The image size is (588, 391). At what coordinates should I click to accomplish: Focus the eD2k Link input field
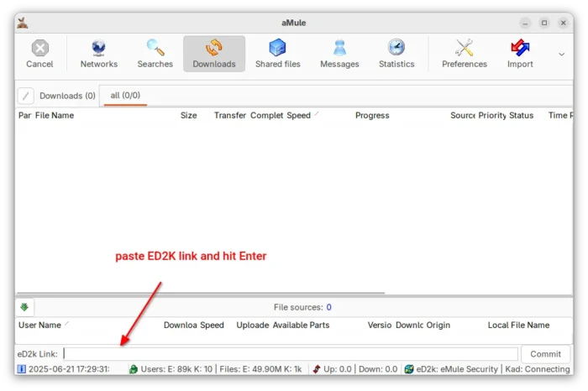pos(291,354)
